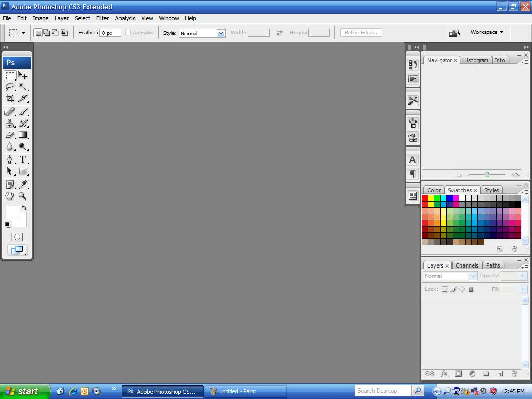Open the History panel icon
532x399 pixels.
pyautogui.click(x=413, y=64)
